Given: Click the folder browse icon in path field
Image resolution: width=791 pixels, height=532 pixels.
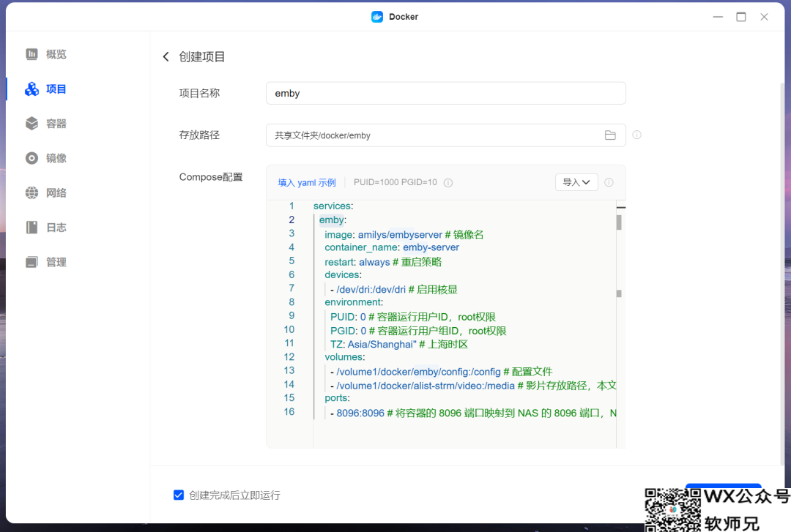Looking at the screenshot, I should pos(610,135).
